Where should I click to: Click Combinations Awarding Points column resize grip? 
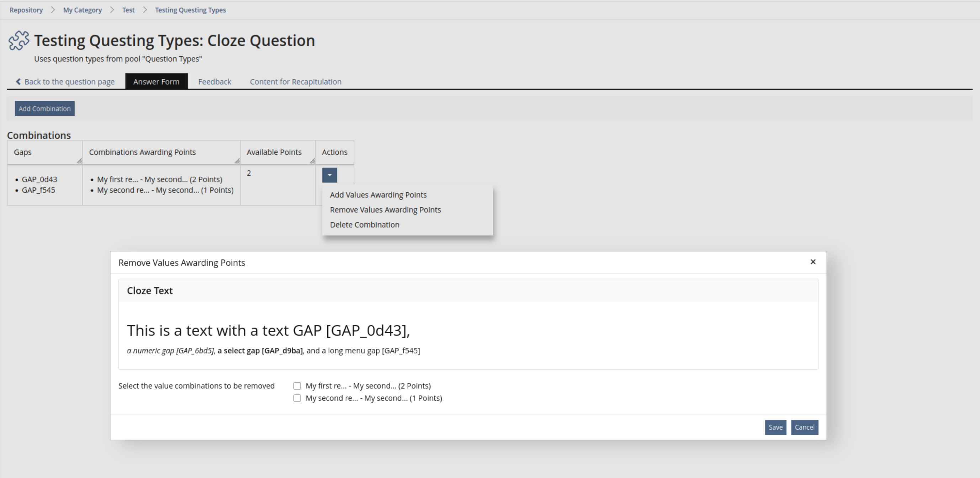tap(237, 161)
